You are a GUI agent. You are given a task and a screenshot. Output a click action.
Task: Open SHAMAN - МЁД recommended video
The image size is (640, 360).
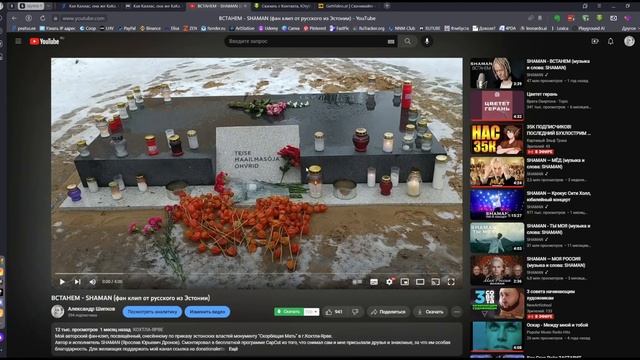pyautogui.click(x=497, y=172)
